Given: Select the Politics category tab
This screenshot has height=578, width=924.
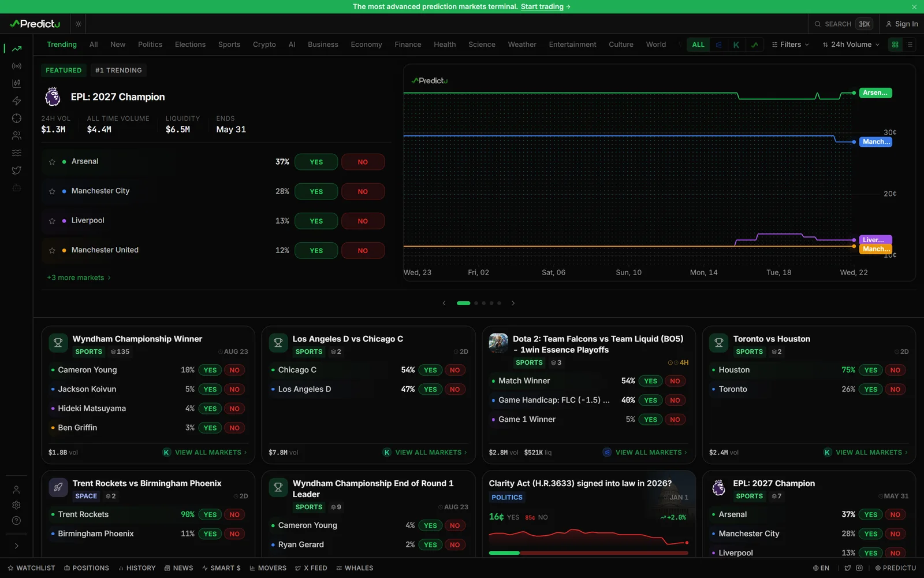Looking at the screenshot, I should [x=150, y=45].
